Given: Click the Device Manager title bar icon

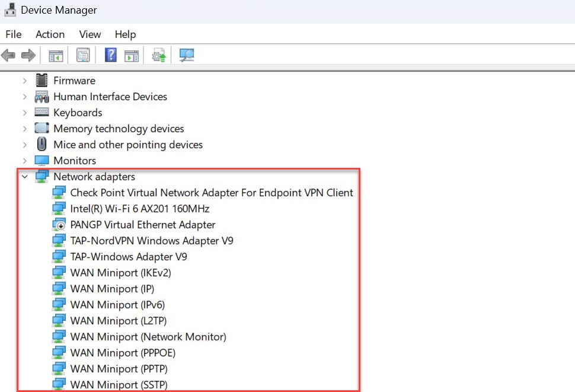Looking at the screenshot, I should [x=10, y=10].
